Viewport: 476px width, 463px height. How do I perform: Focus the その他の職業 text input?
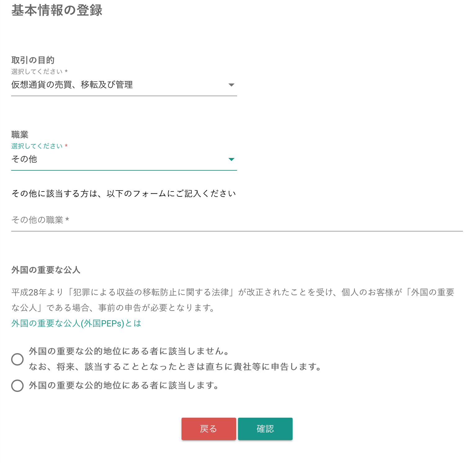[x=237, y=220]
